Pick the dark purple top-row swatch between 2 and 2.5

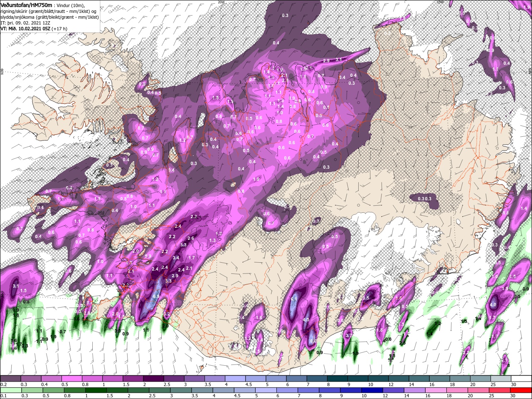153,379
